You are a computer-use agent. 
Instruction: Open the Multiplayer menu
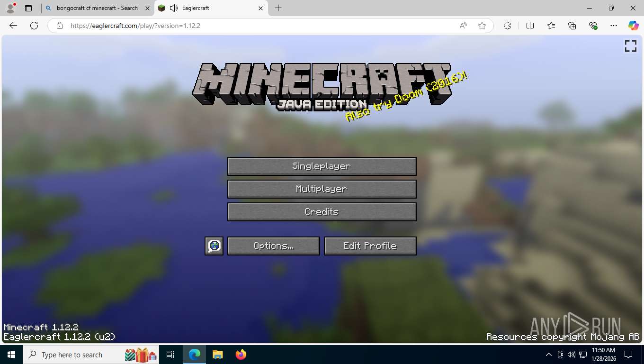click(x=322, y=189)
